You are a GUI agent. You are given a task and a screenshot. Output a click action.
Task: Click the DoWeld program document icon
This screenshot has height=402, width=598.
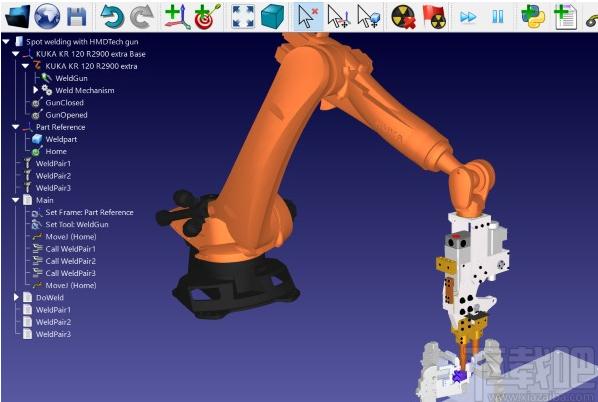coord(27,297)
